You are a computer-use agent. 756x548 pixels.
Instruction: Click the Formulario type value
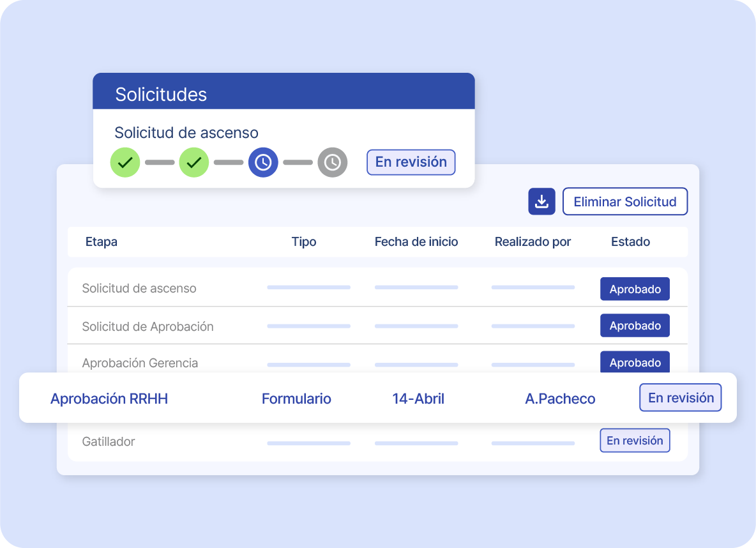click(296, 399)
